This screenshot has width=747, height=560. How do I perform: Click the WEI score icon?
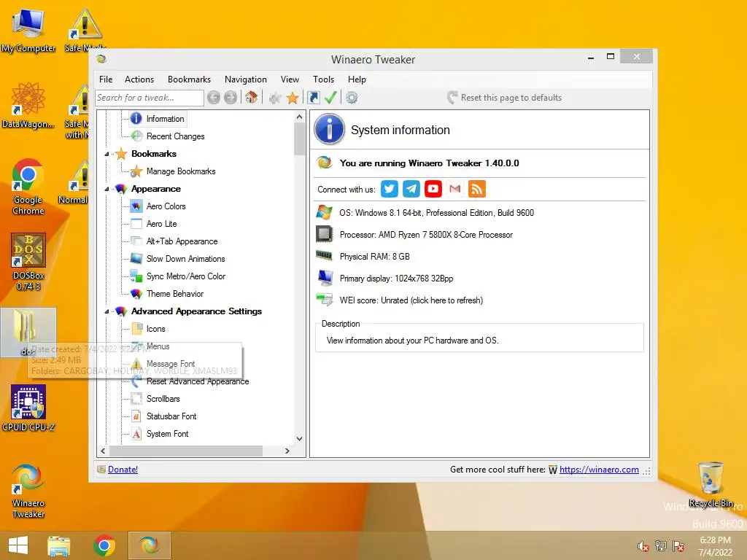tap(325, 300)
